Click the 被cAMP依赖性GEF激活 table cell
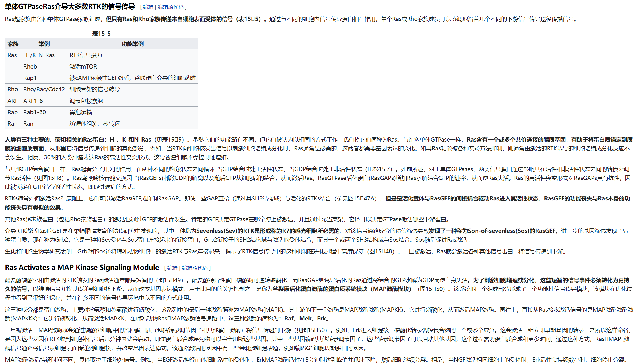 coord(133,78)
